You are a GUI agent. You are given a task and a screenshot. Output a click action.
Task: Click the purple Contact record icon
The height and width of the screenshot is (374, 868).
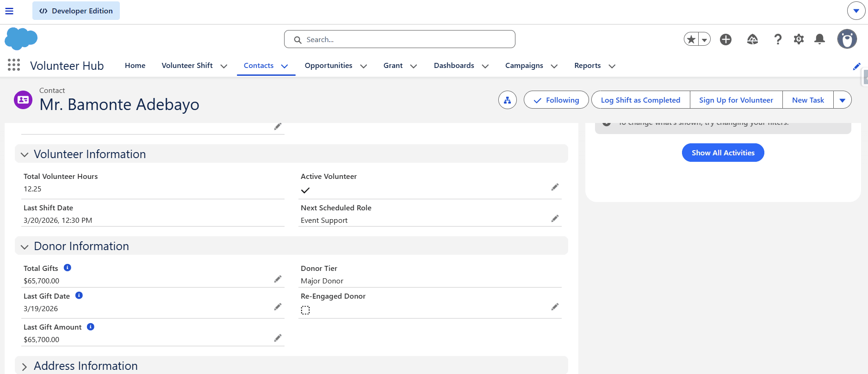(23, 100)
